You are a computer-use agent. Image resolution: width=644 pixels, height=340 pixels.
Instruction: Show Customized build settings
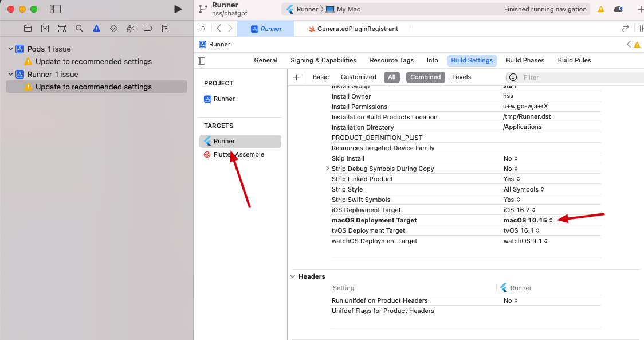pos(358,77)
